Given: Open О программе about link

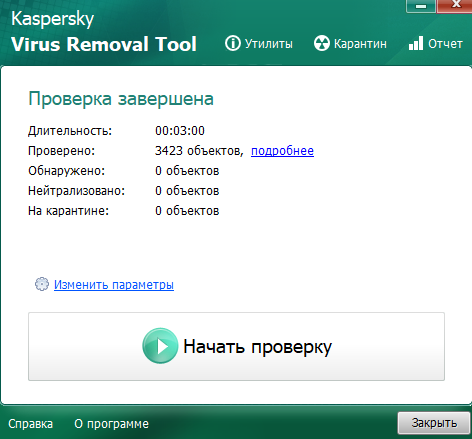Looking at the screenshot, I should [x=111, y=424].
